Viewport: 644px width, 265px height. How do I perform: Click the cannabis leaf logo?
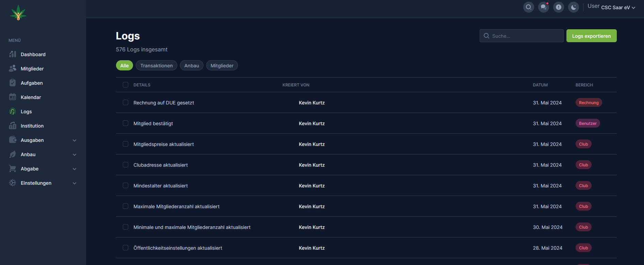coord(18,13)
